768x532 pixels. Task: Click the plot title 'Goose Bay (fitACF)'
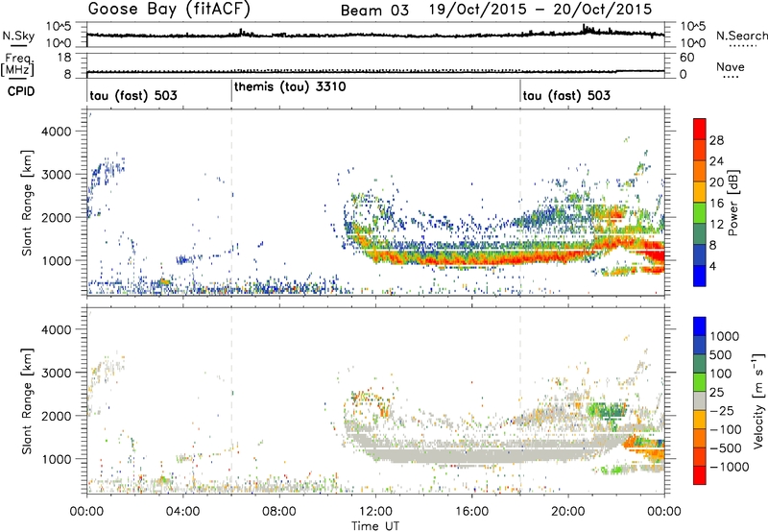(x=169, y=10)
